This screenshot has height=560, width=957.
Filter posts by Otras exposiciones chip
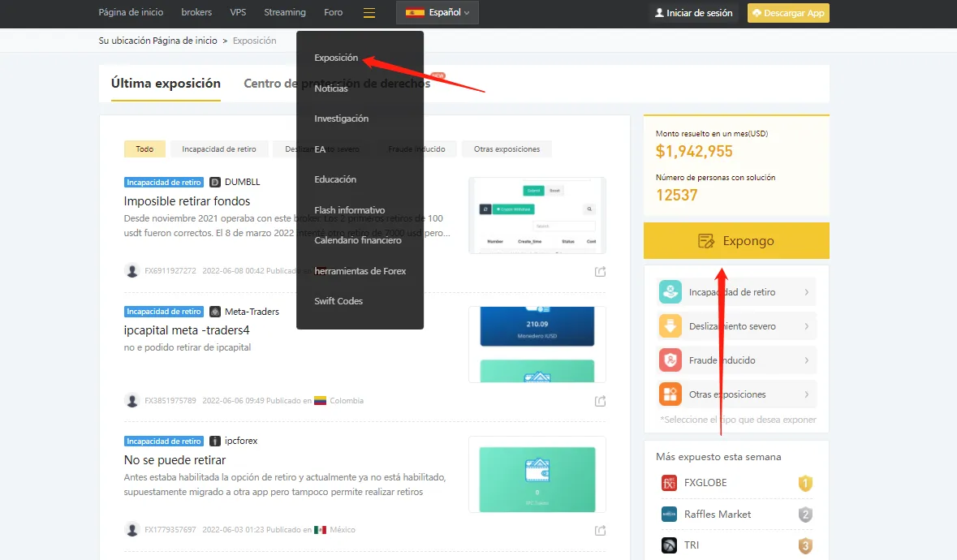507,149
